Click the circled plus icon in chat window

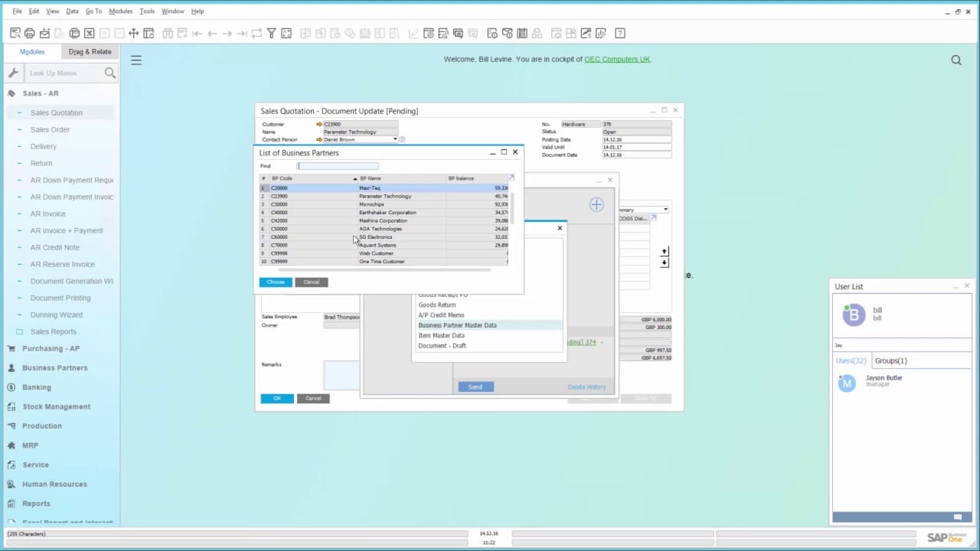click(596, 204)
